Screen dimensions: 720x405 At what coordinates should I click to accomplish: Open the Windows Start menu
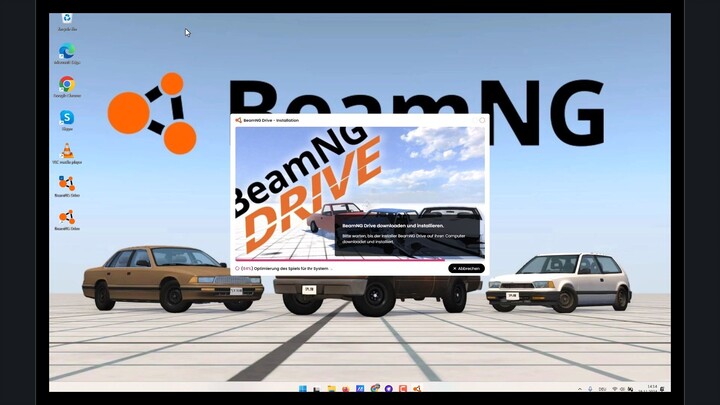[x=303, y=389]
